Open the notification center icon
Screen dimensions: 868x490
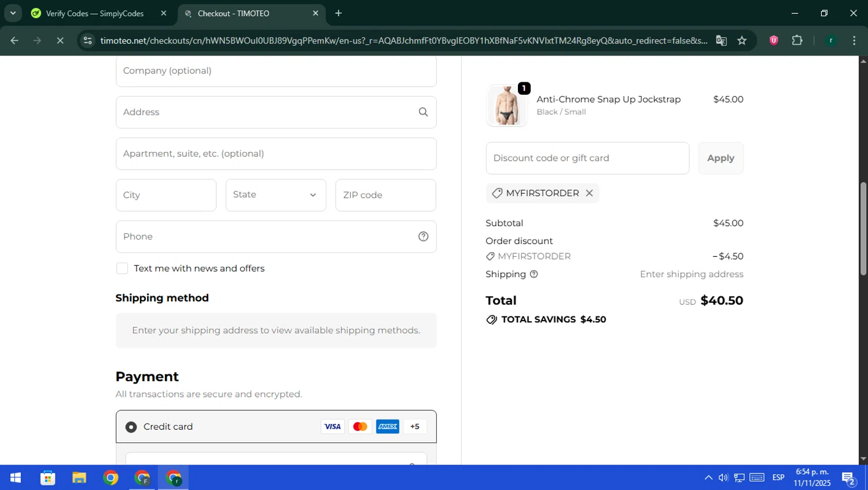pyautogui.click(x=849, y=478)
